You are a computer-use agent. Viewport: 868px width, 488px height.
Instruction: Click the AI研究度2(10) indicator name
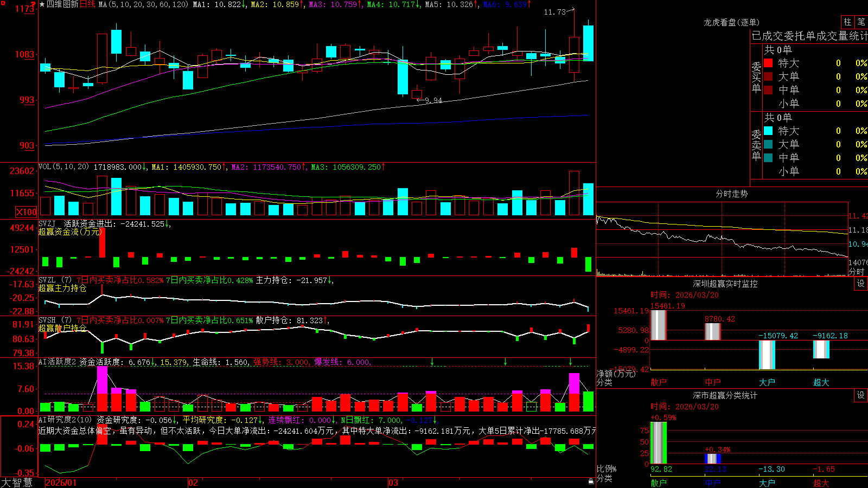pos(66,420)
